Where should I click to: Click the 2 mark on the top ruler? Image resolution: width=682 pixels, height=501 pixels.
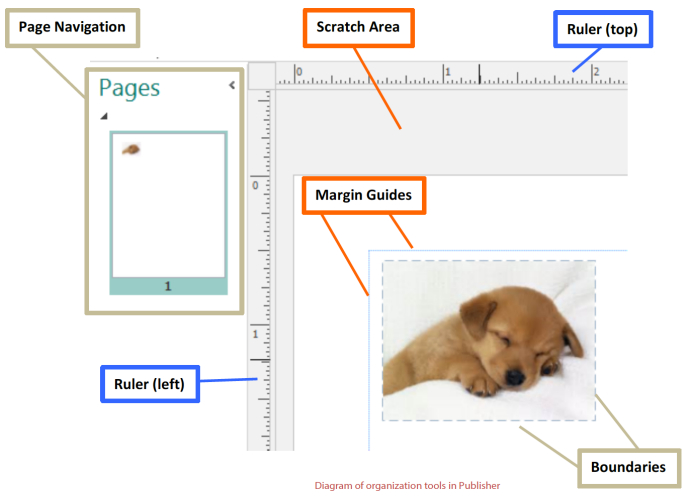595,73
